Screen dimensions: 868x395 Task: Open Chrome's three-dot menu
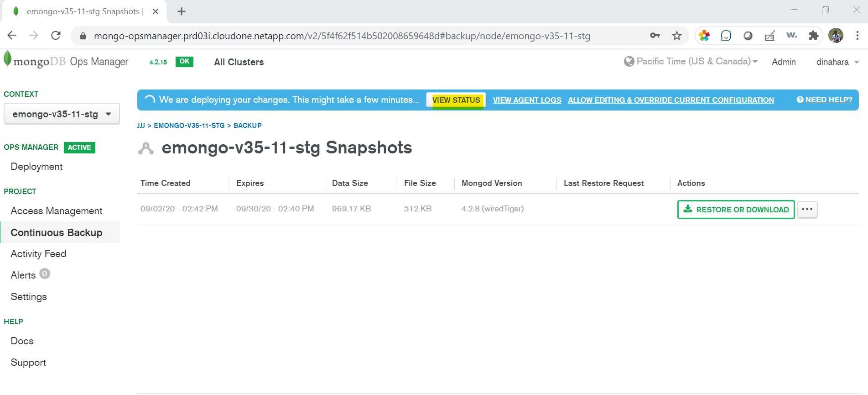pos(858,36)
